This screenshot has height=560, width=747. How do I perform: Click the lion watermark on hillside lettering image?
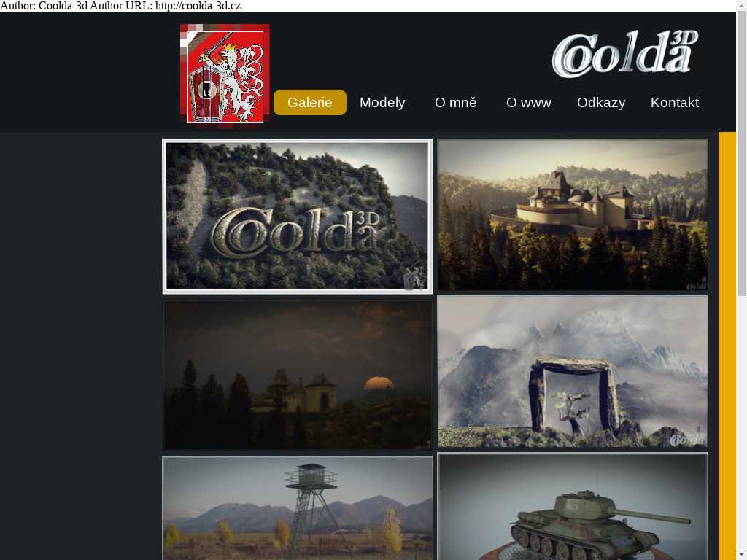(415, 278)
